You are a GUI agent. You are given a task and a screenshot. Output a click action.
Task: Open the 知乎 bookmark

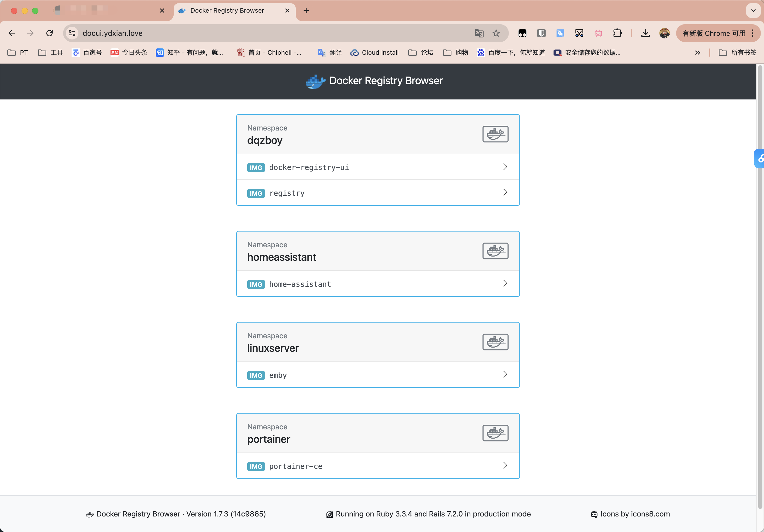(x=189, y=53)
